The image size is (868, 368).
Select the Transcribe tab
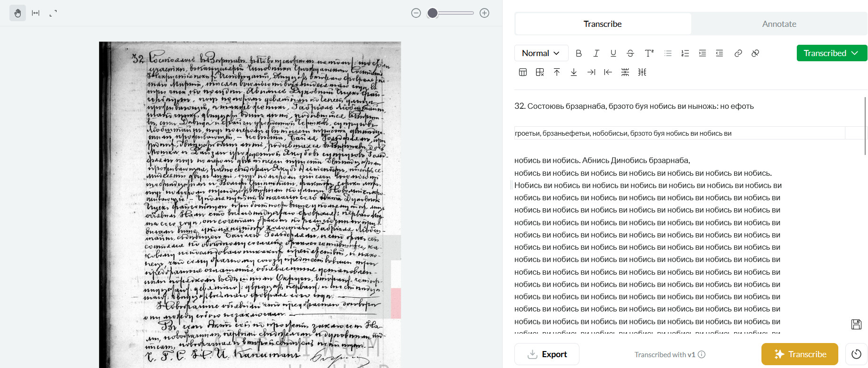click(603, 24)
